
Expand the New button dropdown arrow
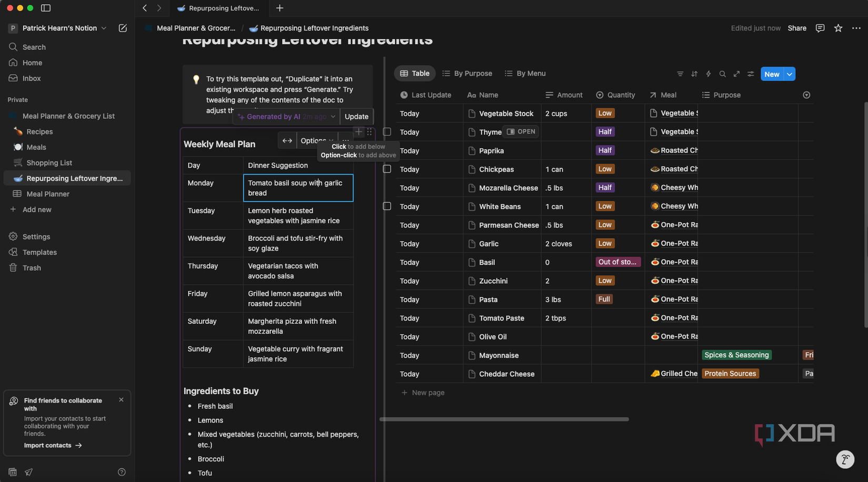pyautogui.click(x=789, y=74)
